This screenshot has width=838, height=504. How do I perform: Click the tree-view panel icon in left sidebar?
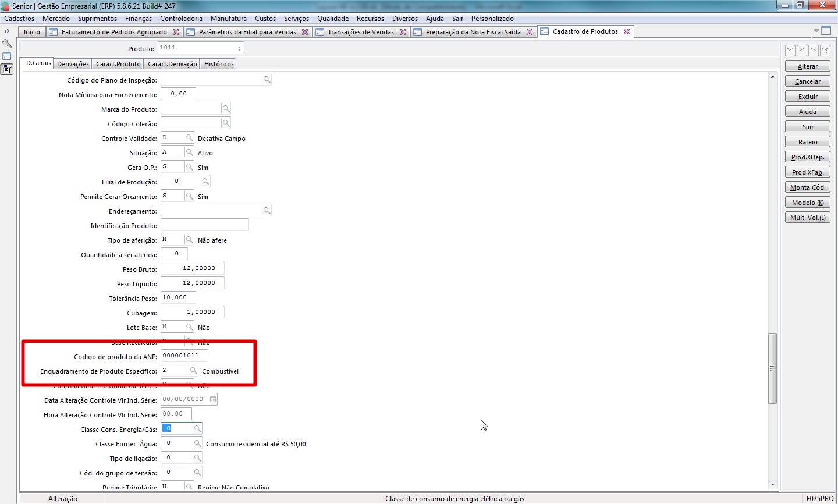(x=7, y=56)
